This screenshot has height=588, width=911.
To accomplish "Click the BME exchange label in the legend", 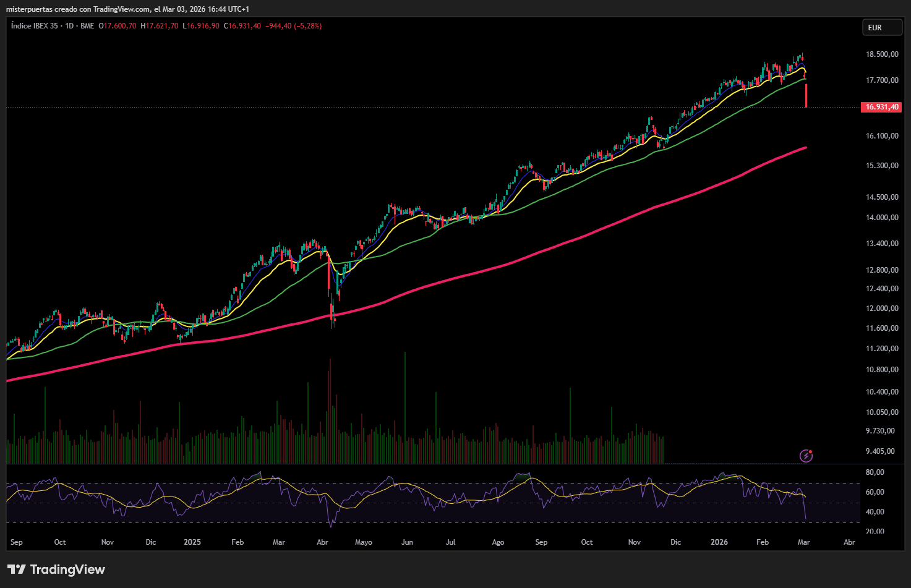I will click(x=87, y=26).
